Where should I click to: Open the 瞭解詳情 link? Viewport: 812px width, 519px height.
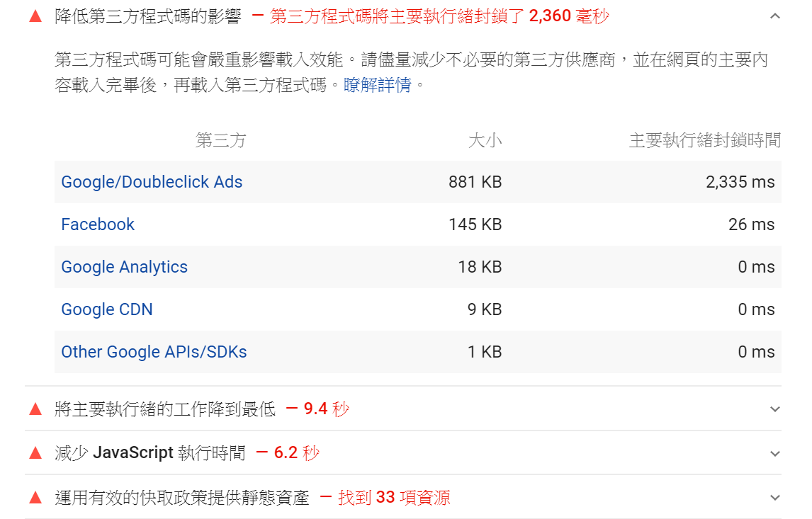click(377, 84)
